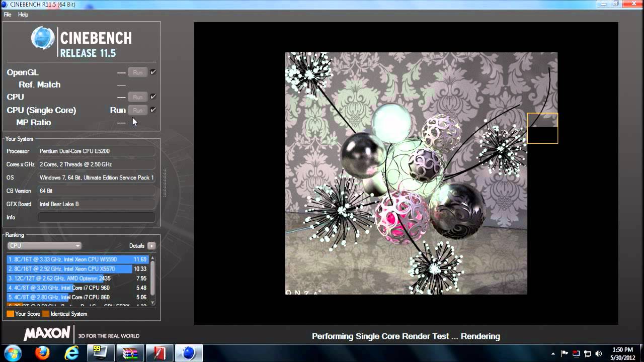Click the 11.69 score value
644x362 pixels.
point(140,259)
